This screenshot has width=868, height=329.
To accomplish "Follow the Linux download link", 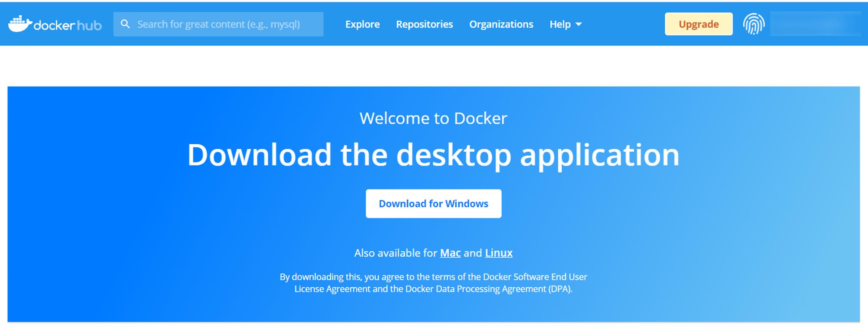I will [499, 253].
